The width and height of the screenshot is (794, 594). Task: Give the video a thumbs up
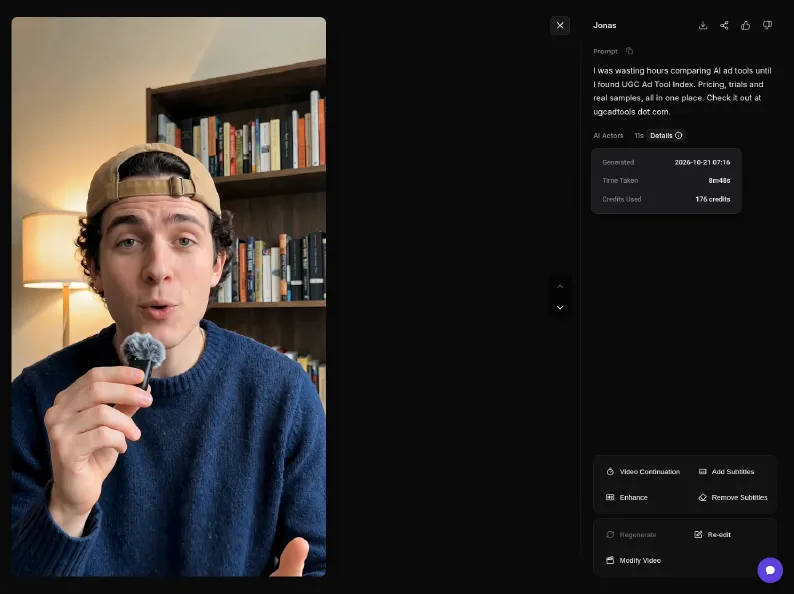(745, 25)
